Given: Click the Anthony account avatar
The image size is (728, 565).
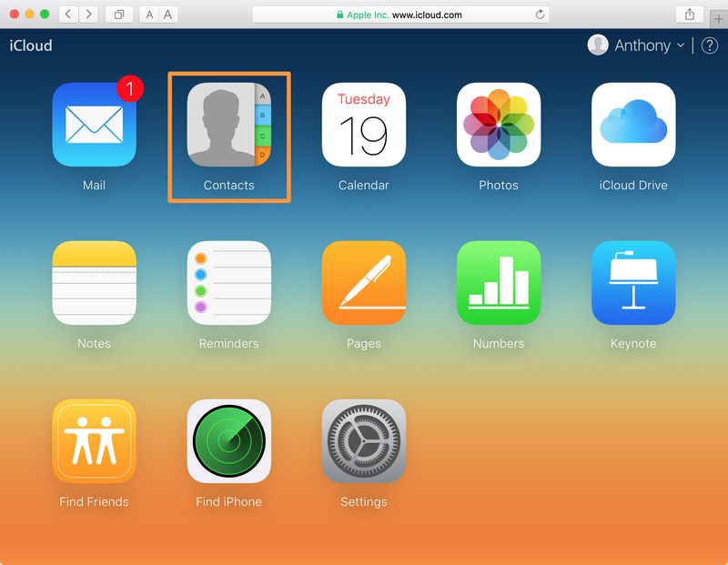Looking at the screenshot, I should 598,45.
